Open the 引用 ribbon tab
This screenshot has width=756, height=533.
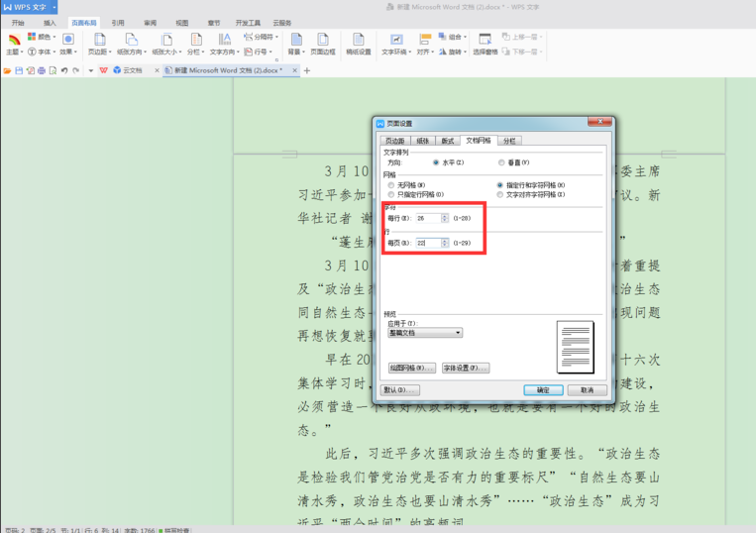tap(118, 22)
